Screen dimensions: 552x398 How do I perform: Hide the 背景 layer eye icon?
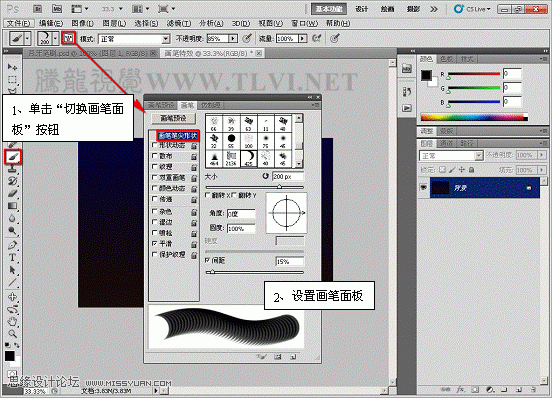coord(424,188)
